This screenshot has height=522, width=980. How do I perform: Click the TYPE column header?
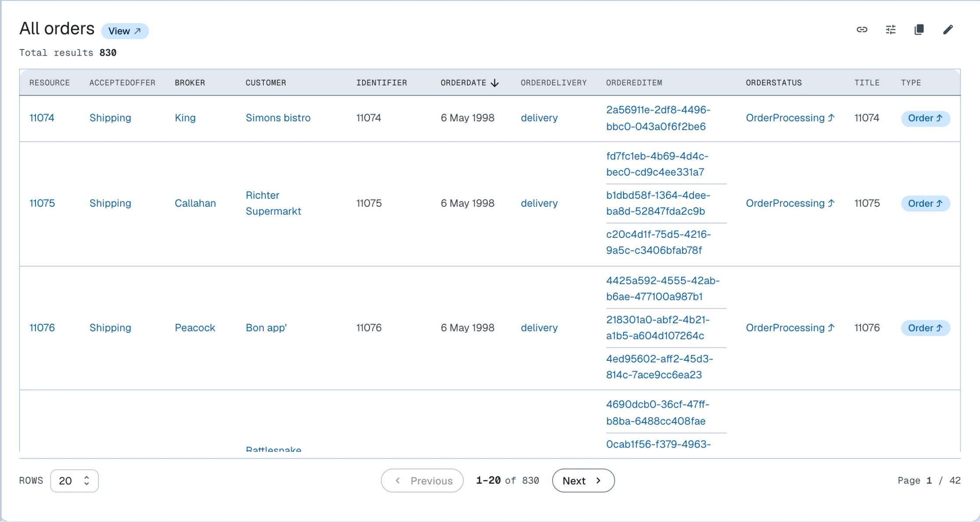(911, 83)
